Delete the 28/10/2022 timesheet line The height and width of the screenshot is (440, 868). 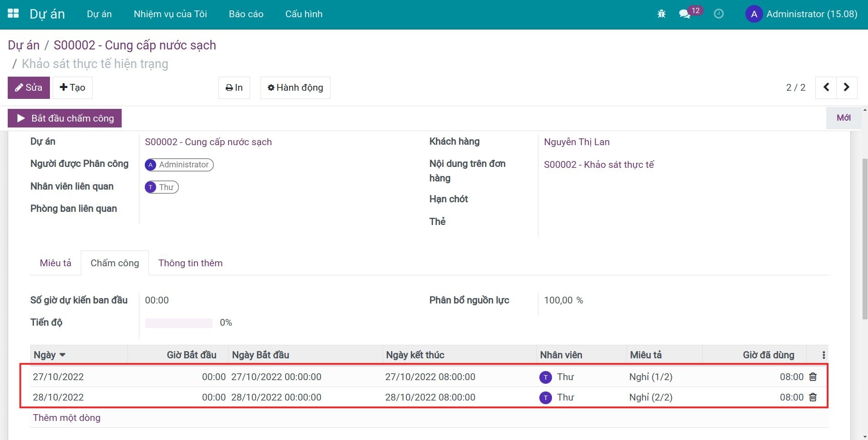[x=813, y=397]
